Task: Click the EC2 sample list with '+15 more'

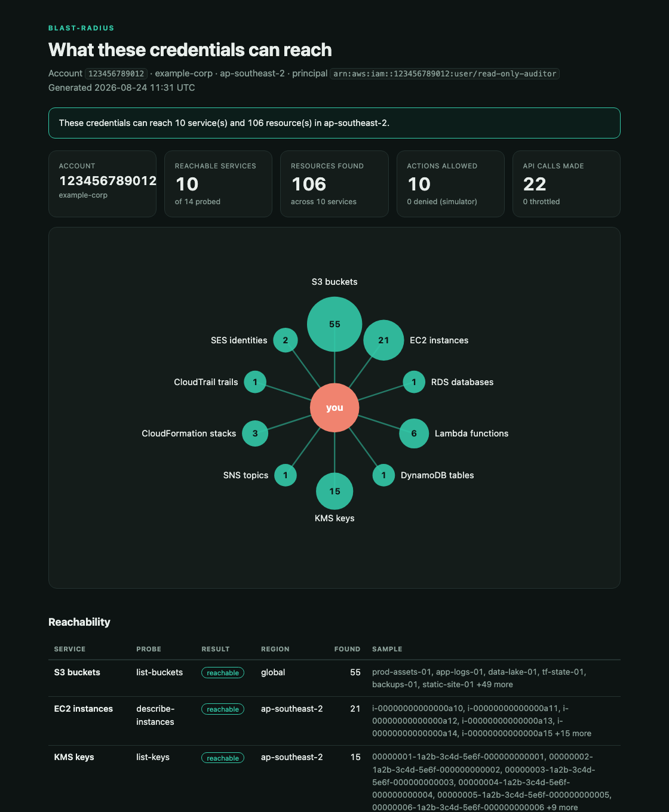Action: [x=481, y=721]
